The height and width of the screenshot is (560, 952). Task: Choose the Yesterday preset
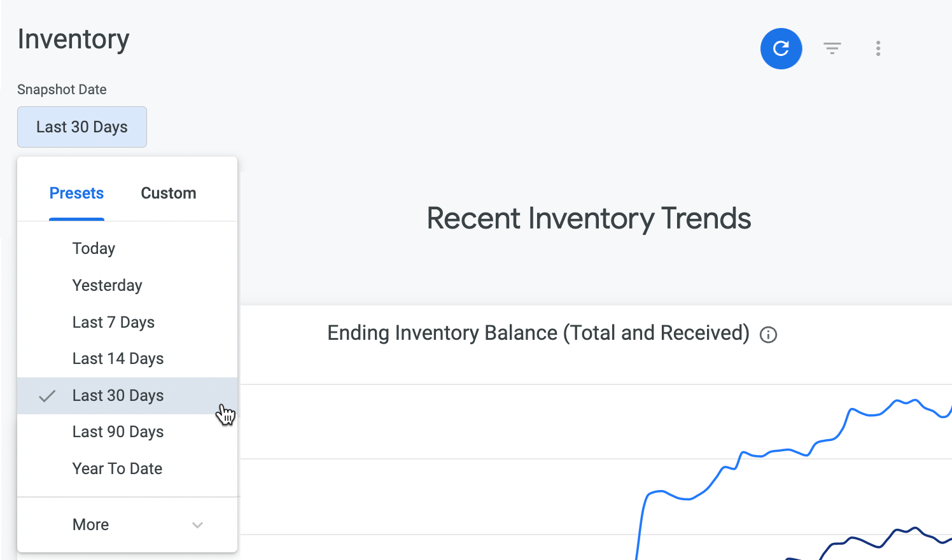[x=107, y=286]
